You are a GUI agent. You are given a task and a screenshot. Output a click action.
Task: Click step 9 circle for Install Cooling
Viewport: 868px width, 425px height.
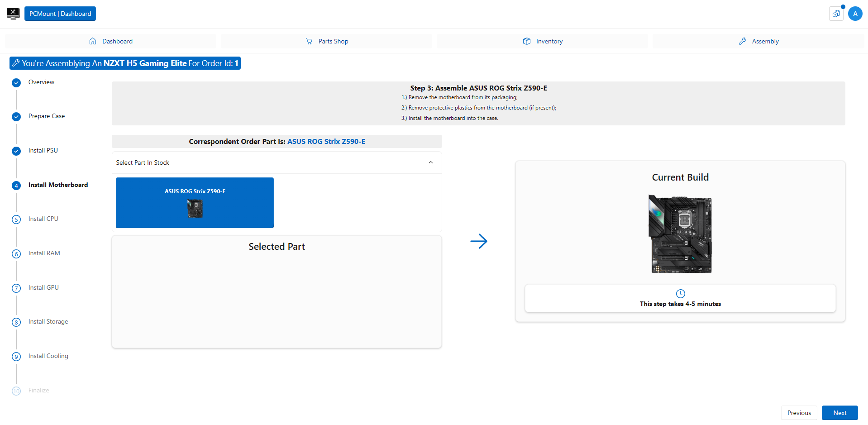[16, 357]
